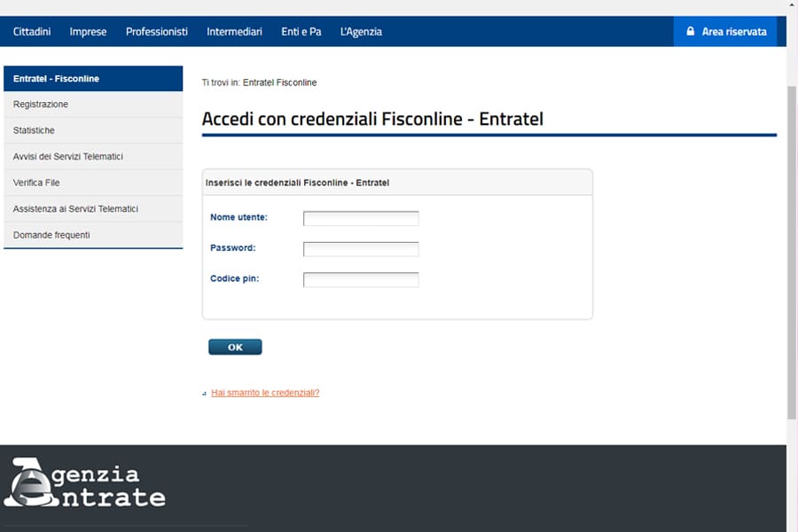Open Enti e Pa menu item

click(301, 32)
